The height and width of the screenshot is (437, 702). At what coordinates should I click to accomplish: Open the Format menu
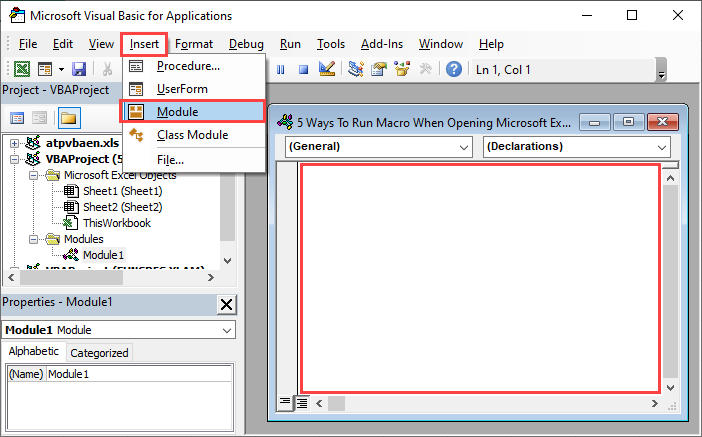[194, 44]
